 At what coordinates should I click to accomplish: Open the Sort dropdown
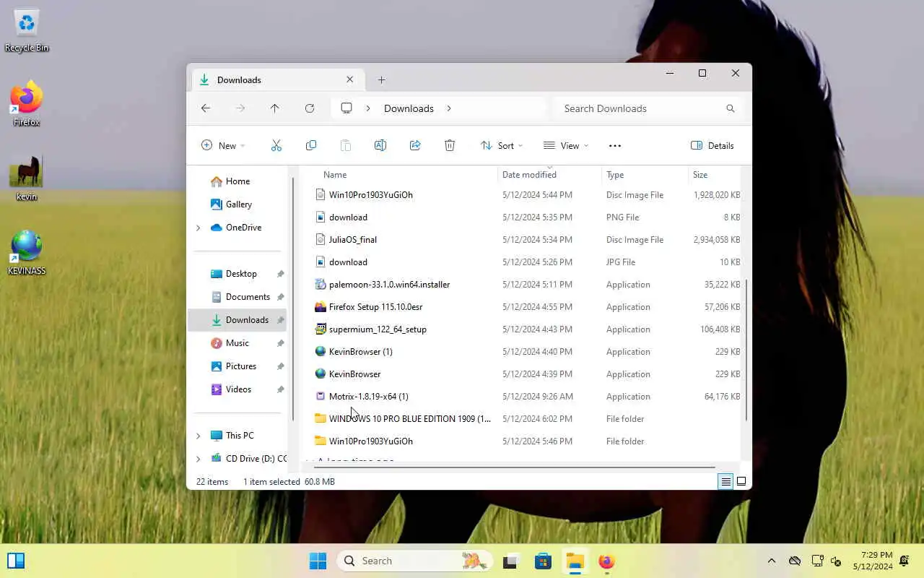click(502, 145)
